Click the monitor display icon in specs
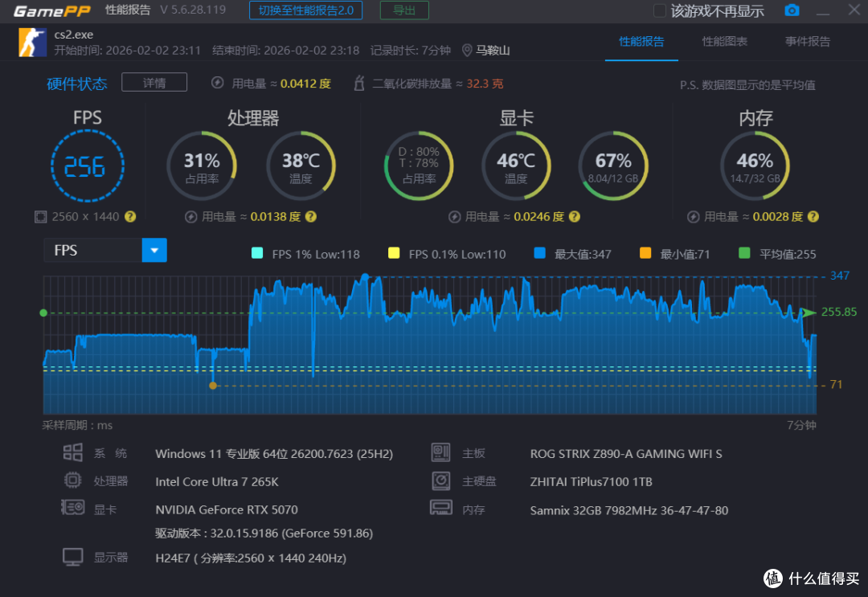This screenshot has height=597, width=868. 72,557
